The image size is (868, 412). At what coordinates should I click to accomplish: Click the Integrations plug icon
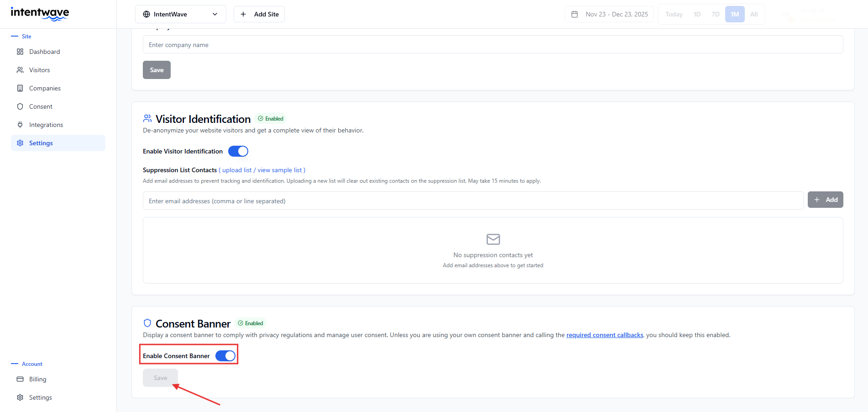pyautogui.click(x=20, y=125)
